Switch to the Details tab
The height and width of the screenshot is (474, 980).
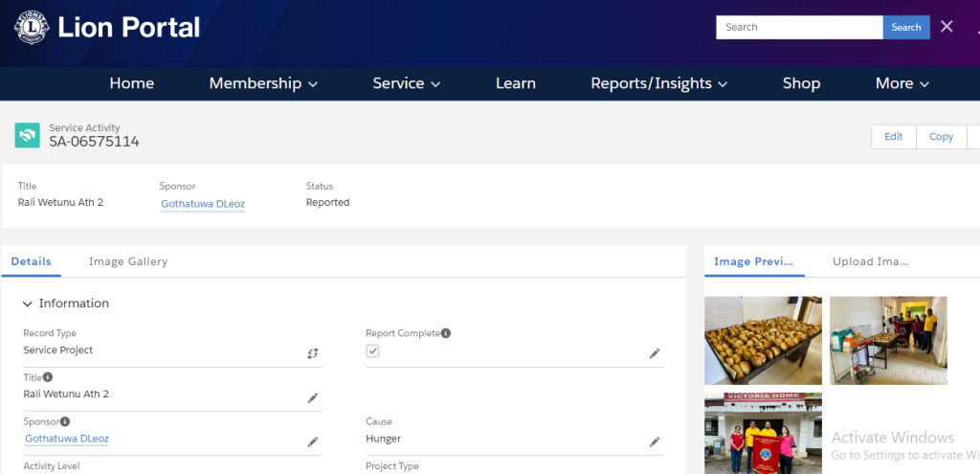(32, 261)
